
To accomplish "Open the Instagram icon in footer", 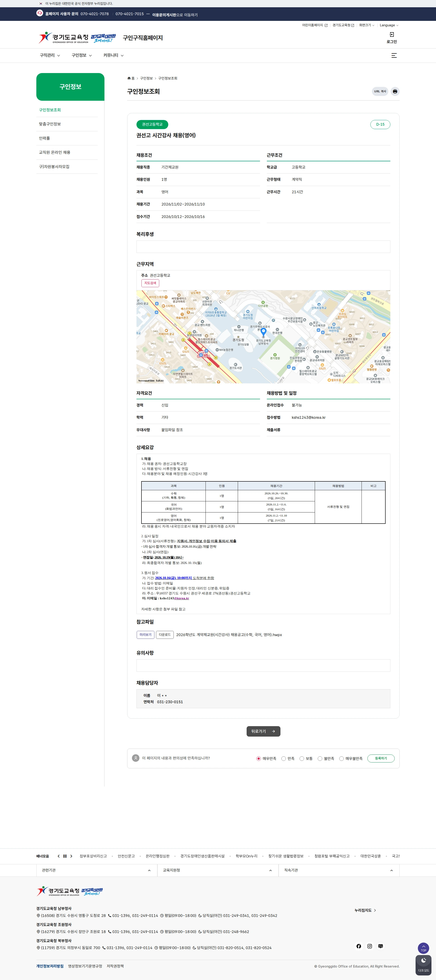I will click(369, 946).
